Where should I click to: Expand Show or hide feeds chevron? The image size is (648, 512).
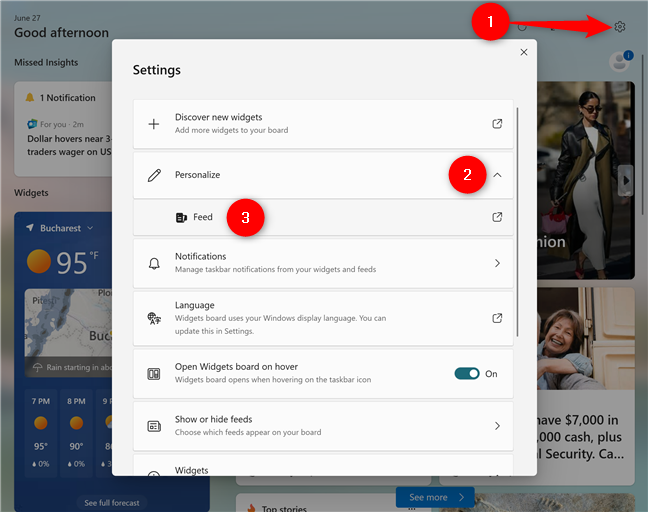click(497, 426)
